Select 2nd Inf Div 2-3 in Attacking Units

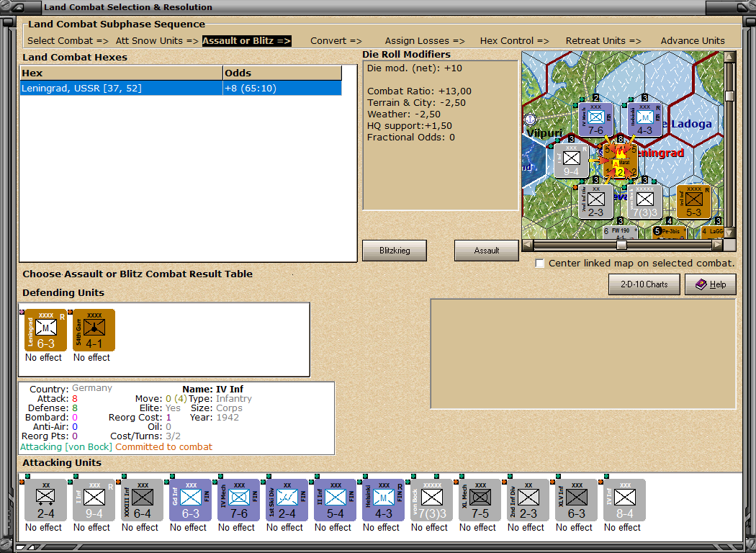coord(528,500)
